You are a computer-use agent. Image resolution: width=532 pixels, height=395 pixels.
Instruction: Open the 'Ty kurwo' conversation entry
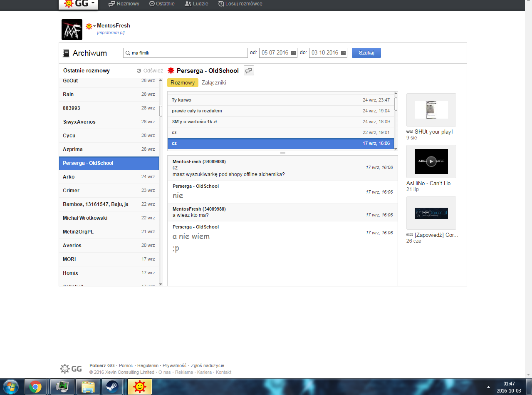[x=281, y=100]
